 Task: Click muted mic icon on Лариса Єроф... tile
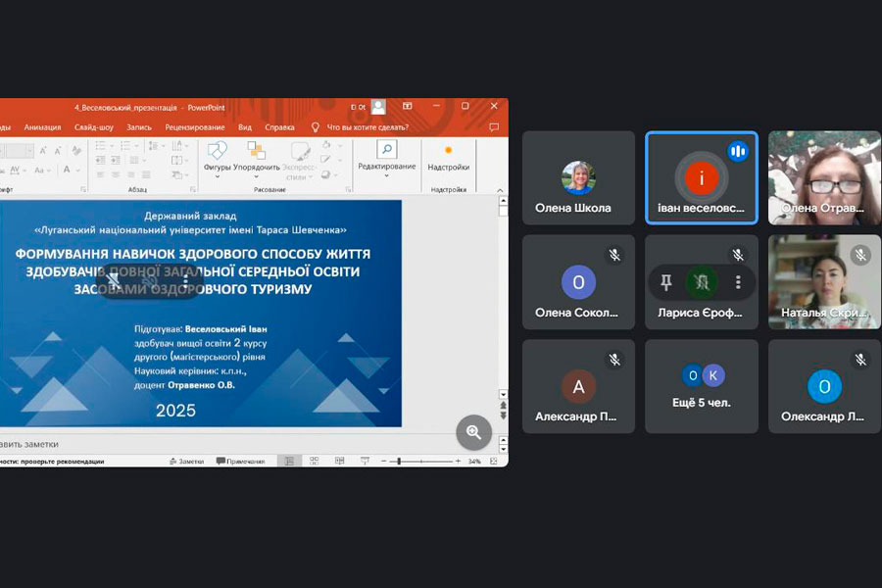[x=738, y=255]
